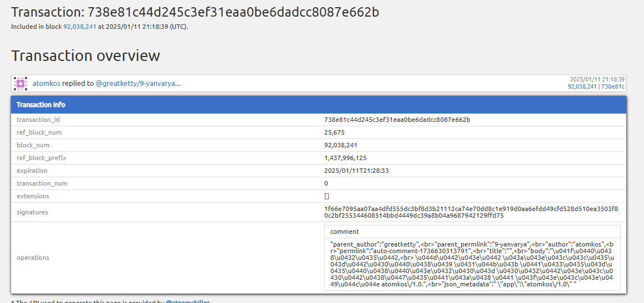Open the atomkos account link
Image resolution: width=644 pixels, height=303 pixels.
pyautogui.click(x=47, y=83)
